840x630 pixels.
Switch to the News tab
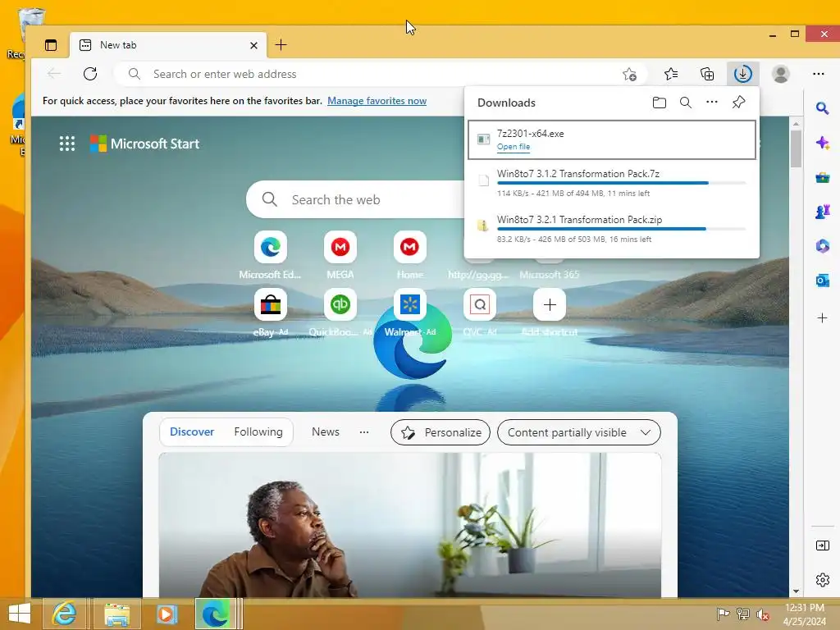coord(325,431)
